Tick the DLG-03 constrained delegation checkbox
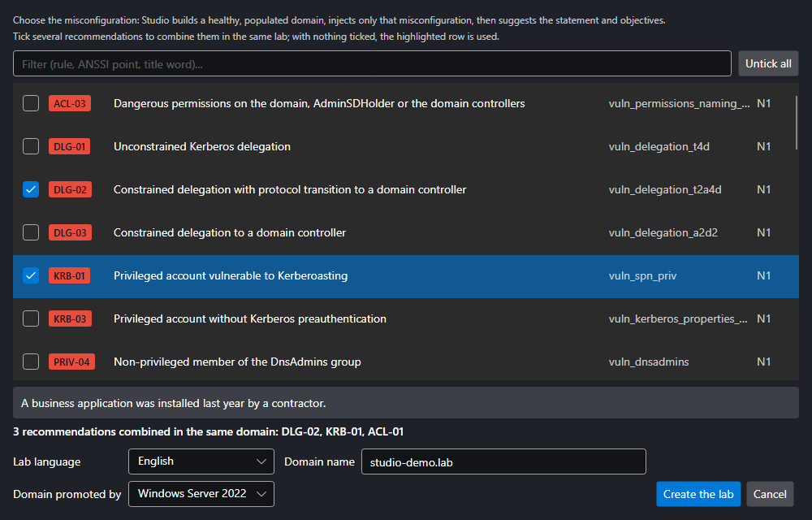This screenshot has width=812, height=520. [x=31, y=232]
